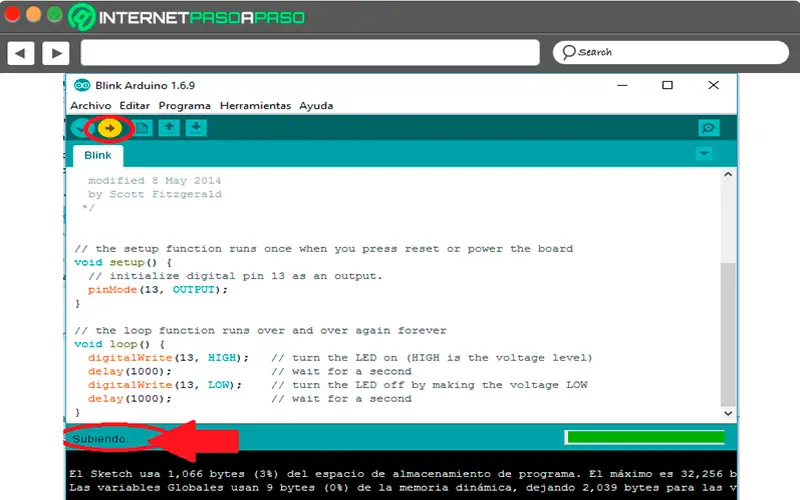Click the "digitalWrite(13, HIGH);" statement
The width and height of the screenshot is (800, 500).
[168, 358]
